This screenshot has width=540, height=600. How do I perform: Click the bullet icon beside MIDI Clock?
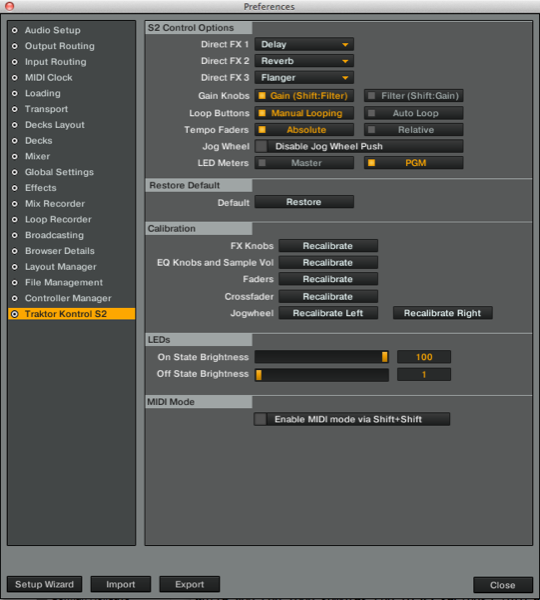(x=15, y=78)
